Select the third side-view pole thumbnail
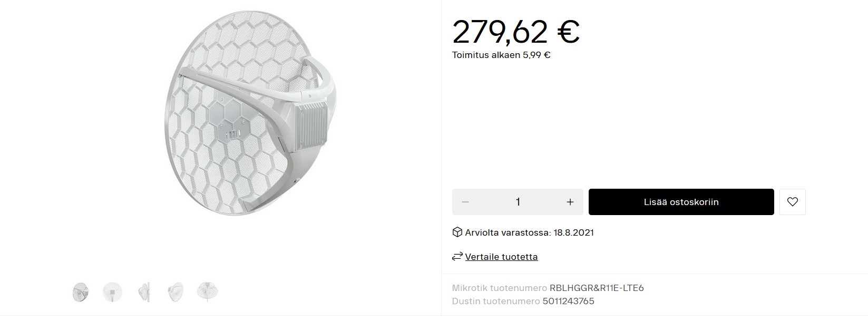 144,292
